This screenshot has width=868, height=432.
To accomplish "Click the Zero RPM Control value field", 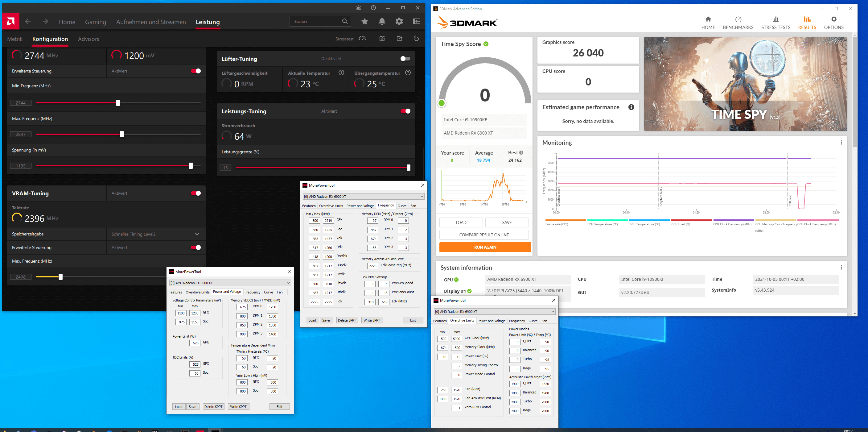I will pos(457,408).
